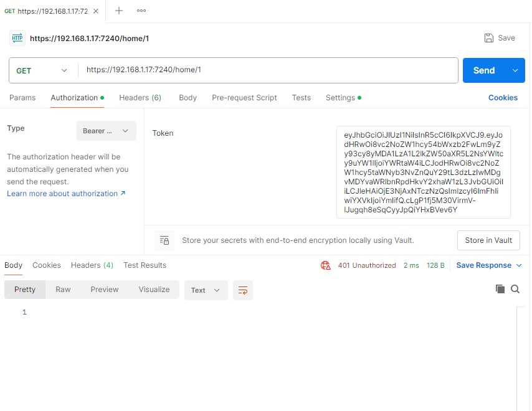The height and width of the screenshot is (411, 532).
Task: Expand the Send button options arrow
Action: 515,70
